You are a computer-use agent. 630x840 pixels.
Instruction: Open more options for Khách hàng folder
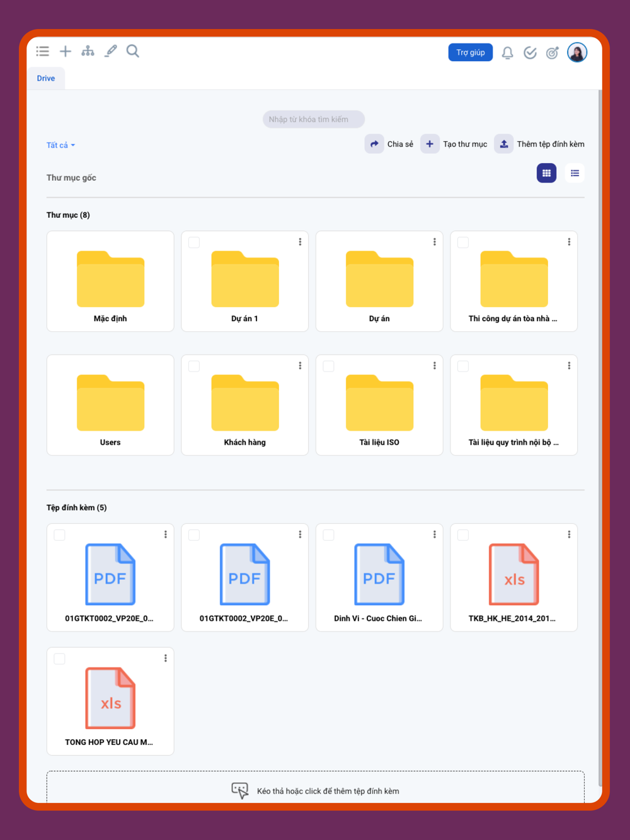pyautogui.click(x=300, y=365)
